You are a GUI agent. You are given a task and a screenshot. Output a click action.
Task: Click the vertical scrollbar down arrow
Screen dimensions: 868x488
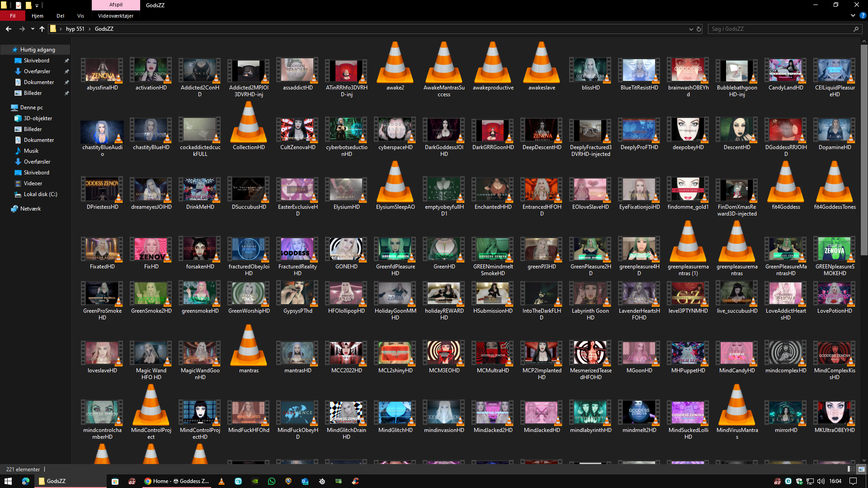pyautogui.click(x=864, y=460)
